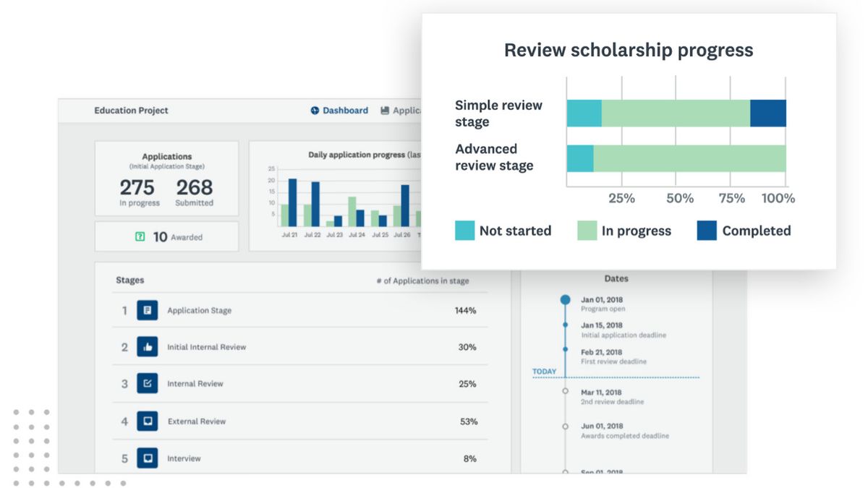Image resolution: width=868 pixels, height=488 pixels.
Task: Click the External Review monitor icon
Action: click(147, 421)
